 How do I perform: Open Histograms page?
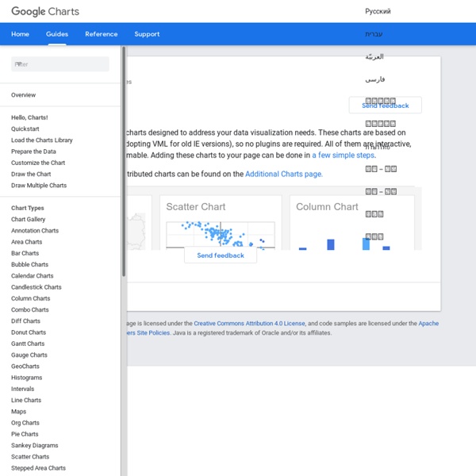click(x=27, y=378)
